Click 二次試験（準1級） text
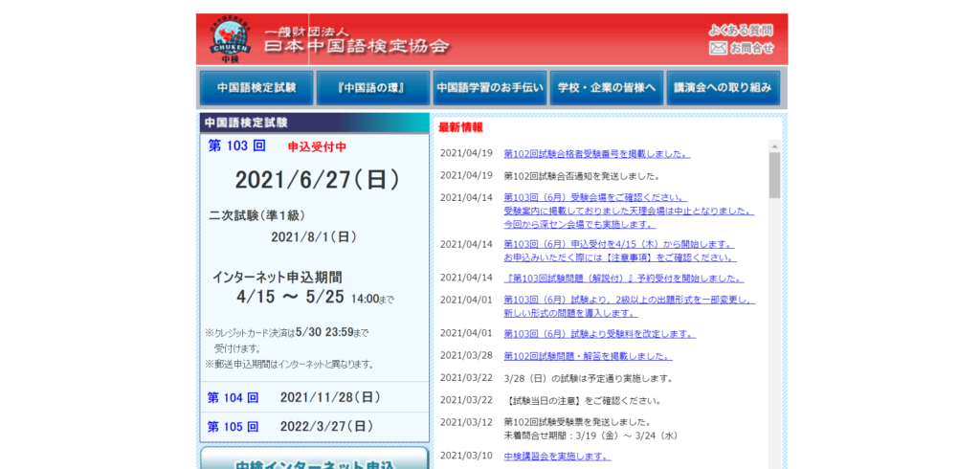 point(256,215)
